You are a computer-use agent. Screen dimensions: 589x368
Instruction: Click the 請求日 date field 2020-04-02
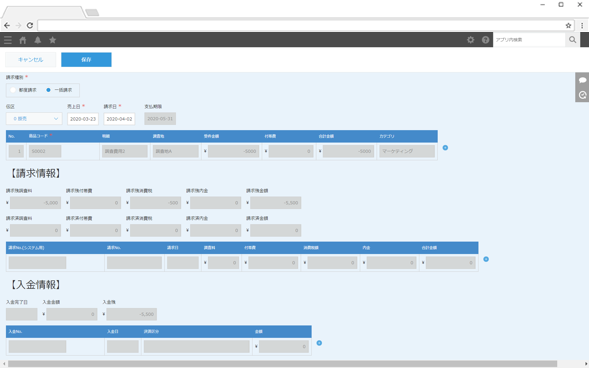coord(119,119)
